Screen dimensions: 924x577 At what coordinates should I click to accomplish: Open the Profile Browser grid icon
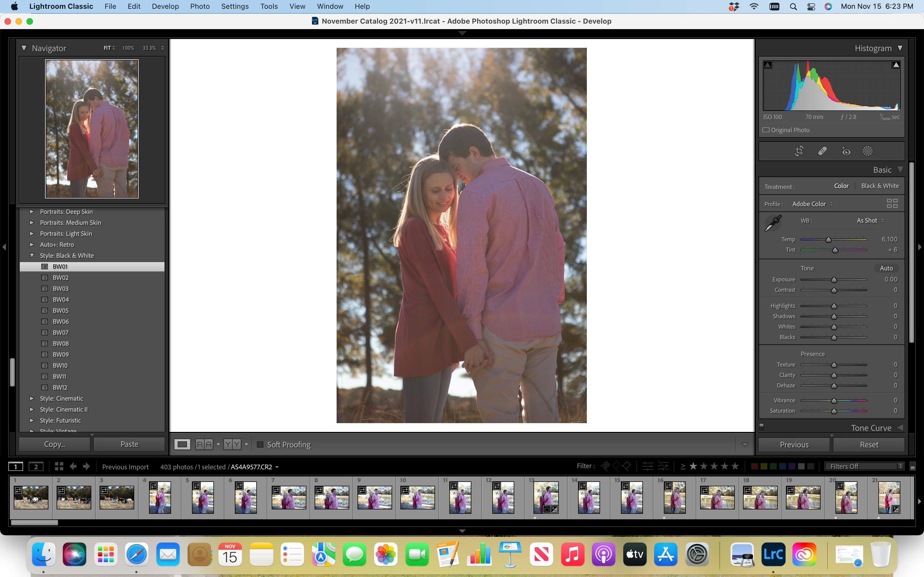pyautogui.click(x=892, y=203)
